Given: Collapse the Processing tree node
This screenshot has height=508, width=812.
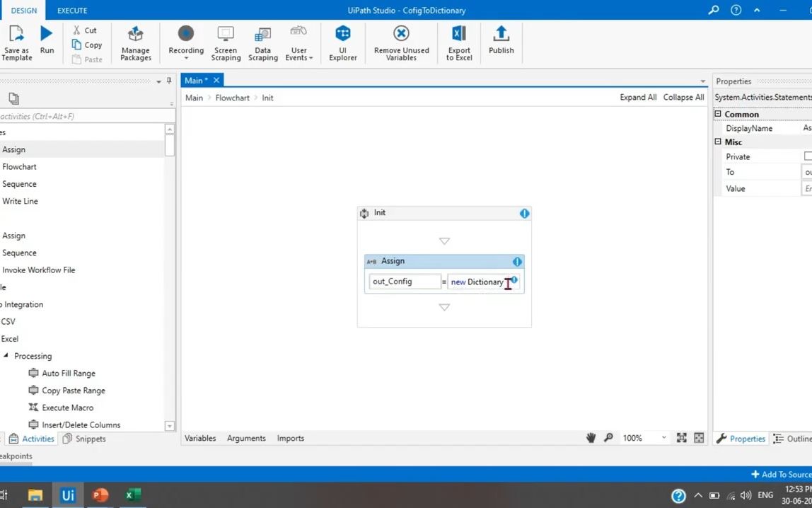Looking at the screenshot, I should (6, 356).
